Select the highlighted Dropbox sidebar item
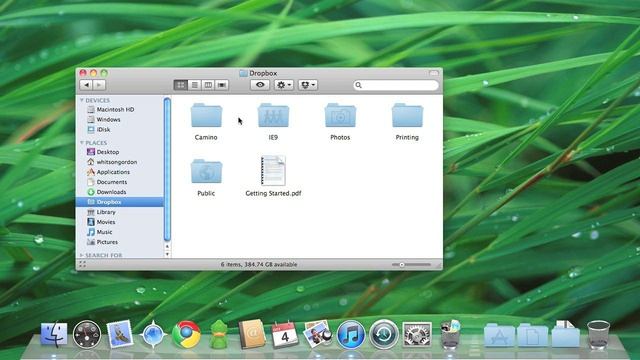Viewport: 640px width, 360px height. (x=120, y=202)
